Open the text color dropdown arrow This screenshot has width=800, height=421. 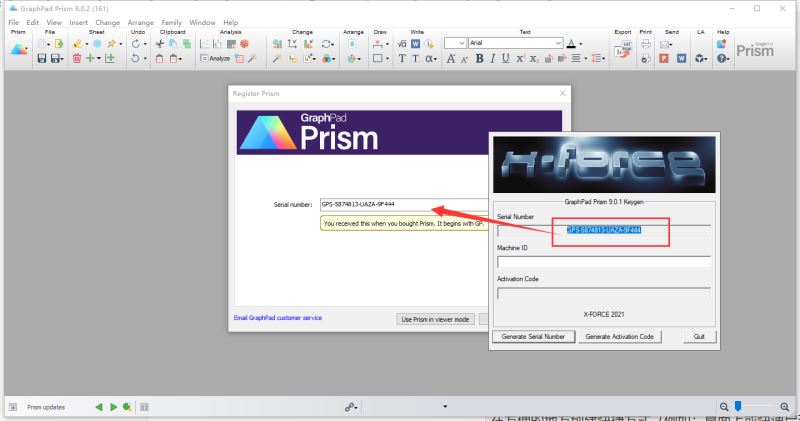coord(581,44)
